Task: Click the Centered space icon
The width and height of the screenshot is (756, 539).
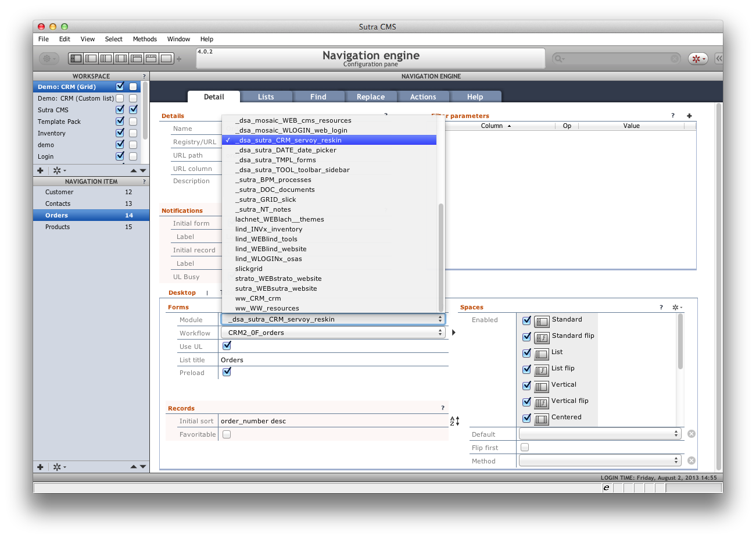Action: [542, 419]
